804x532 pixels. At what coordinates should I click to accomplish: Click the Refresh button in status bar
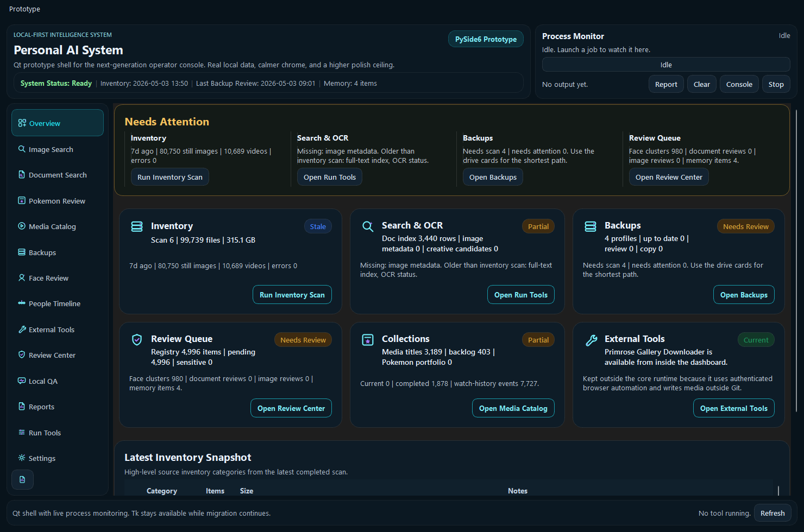coord(772,513)
